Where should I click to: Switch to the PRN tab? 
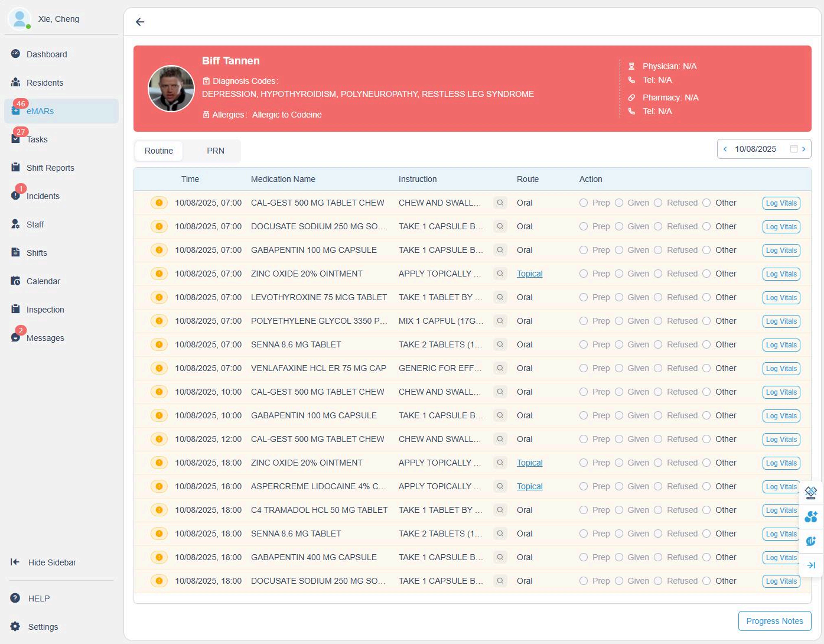tap(216, 151)
